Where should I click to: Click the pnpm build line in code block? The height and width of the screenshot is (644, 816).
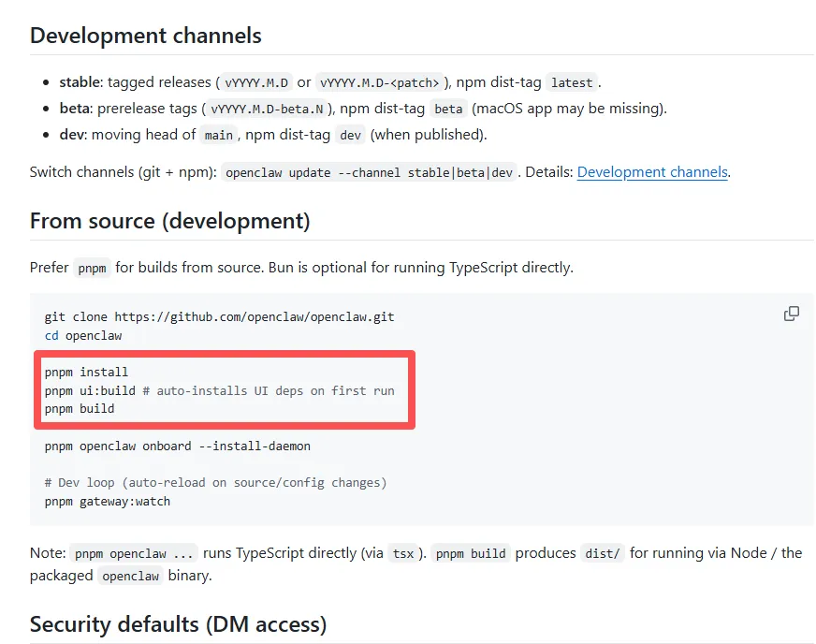(80, 408)
